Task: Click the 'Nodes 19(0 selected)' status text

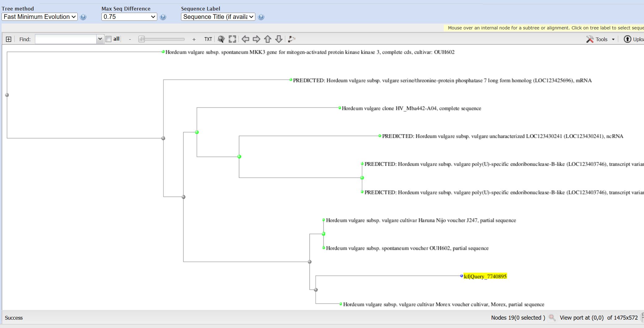Action: pyautogui.click(x=518, y=317)
